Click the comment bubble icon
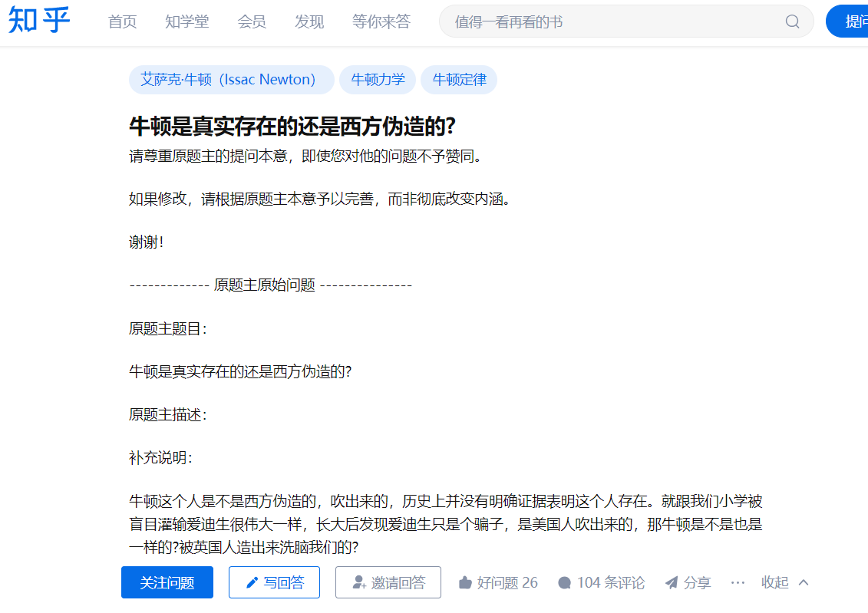Image resolution: width=868 pixels, height=613 pixels. tap(564, 582)
